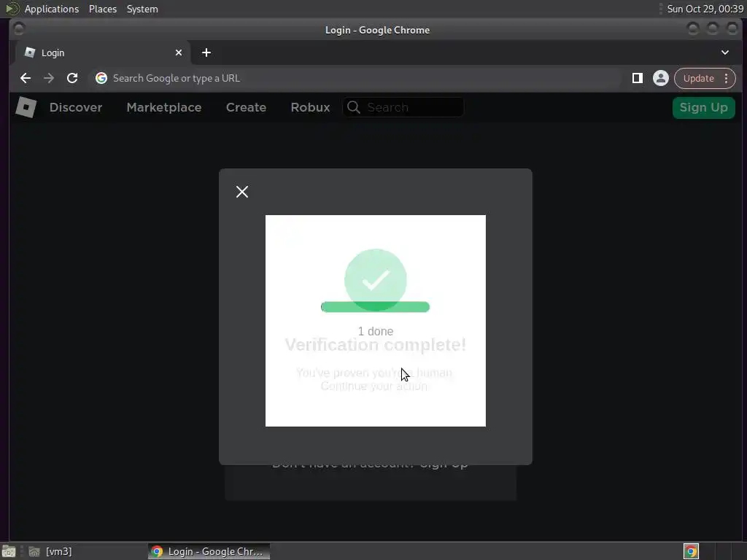This screenshot has height=560, width=747.
Task: Open Chrome's three-dot menu
Action: click(726, 78)
